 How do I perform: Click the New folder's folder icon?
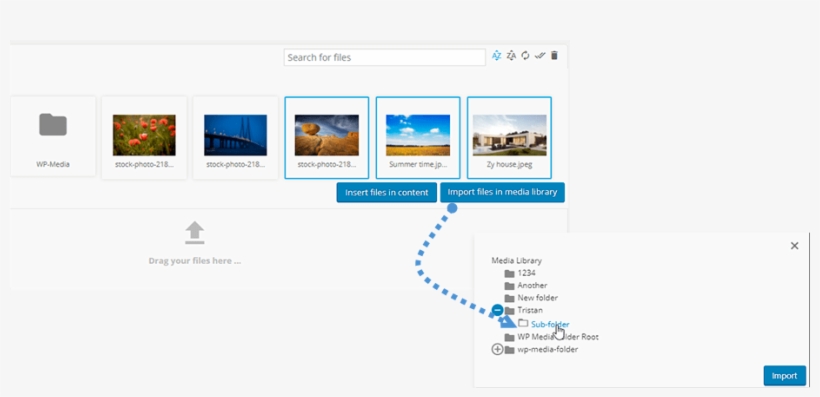tap(509, 298)
